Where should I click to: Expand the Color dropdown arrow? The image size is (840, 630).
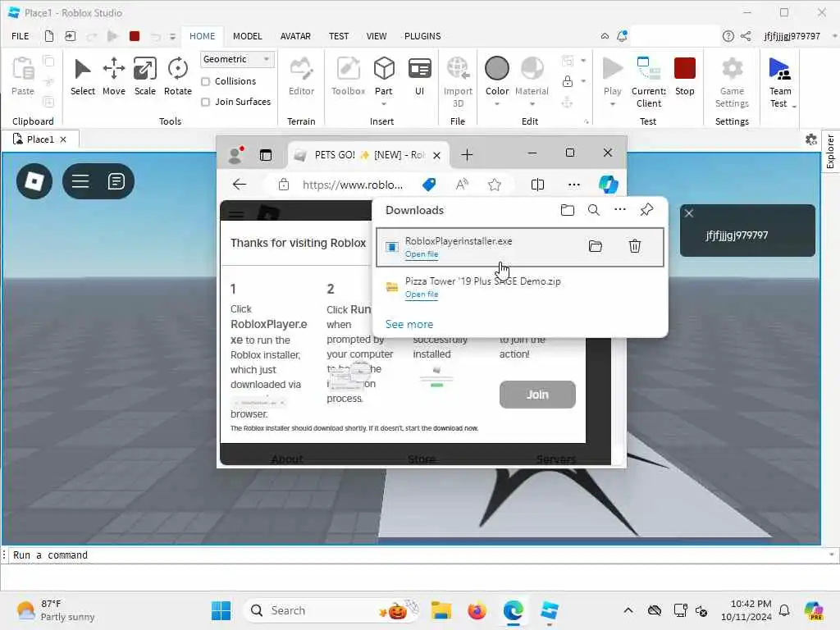point(496,104)
